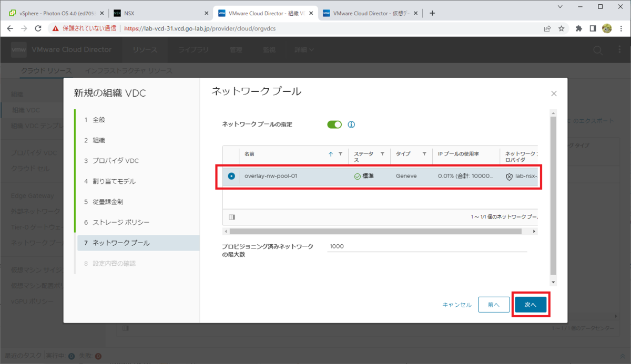Click the search magnifier icon in the header
The image size is (631, 364).
click(598, 50)
